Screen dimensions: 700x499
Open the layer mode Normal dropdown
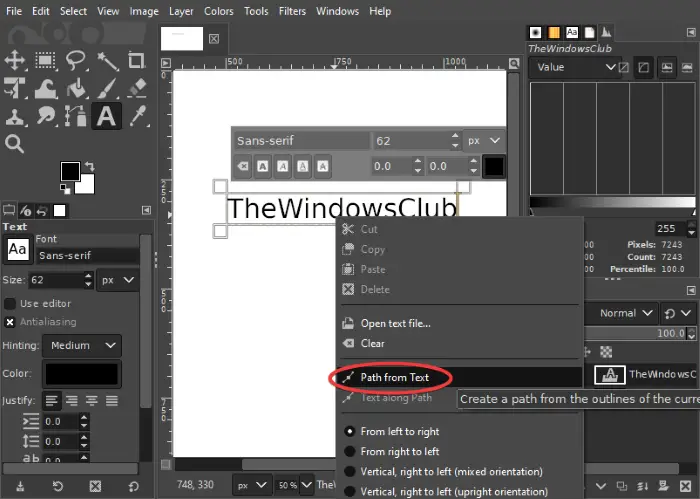[x=620, y=313]
